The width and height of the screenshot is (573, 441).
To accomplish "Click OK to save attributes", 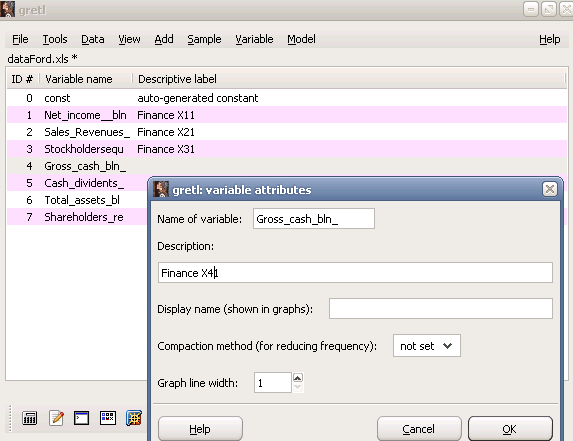I will [x=510, y=429].
